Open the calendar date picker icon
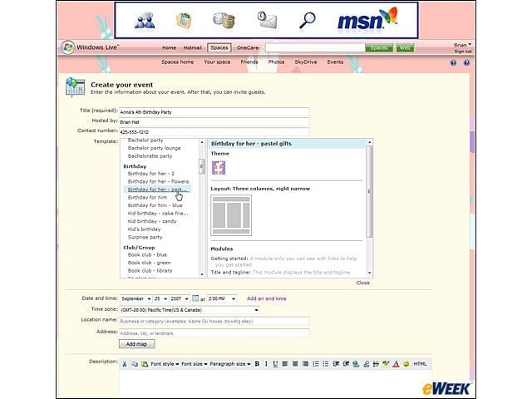This screenshot has width=532, height=399. tap(195, 298)
